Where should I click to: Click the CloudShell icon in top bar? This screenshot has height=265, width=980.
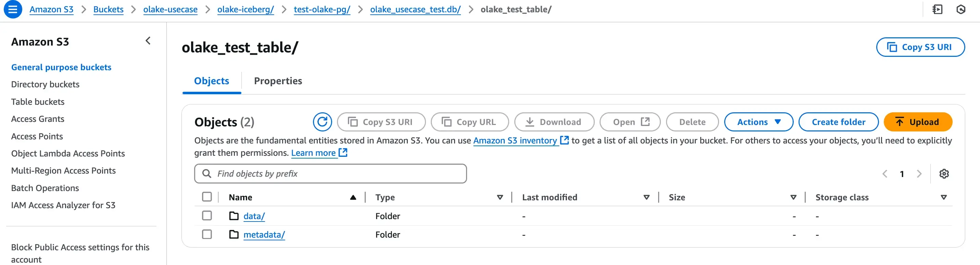point(938,9)
